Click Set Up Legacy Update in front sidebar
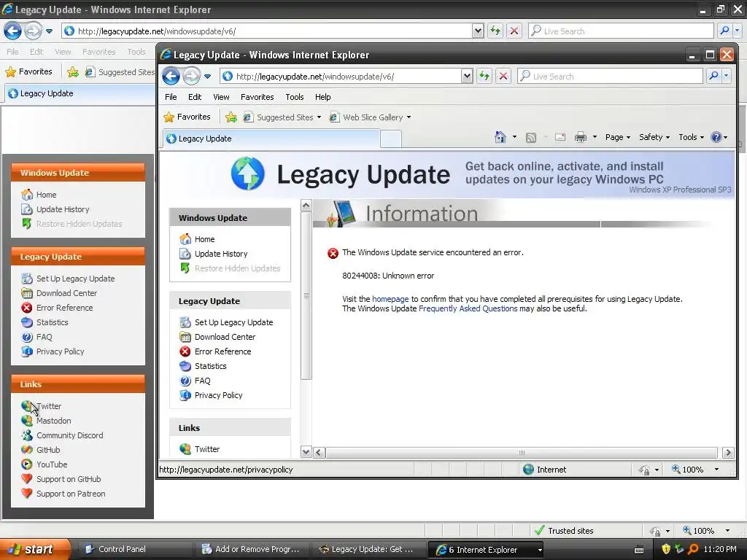The width and height of the screenshot is (747, 560). coord(234,322)
